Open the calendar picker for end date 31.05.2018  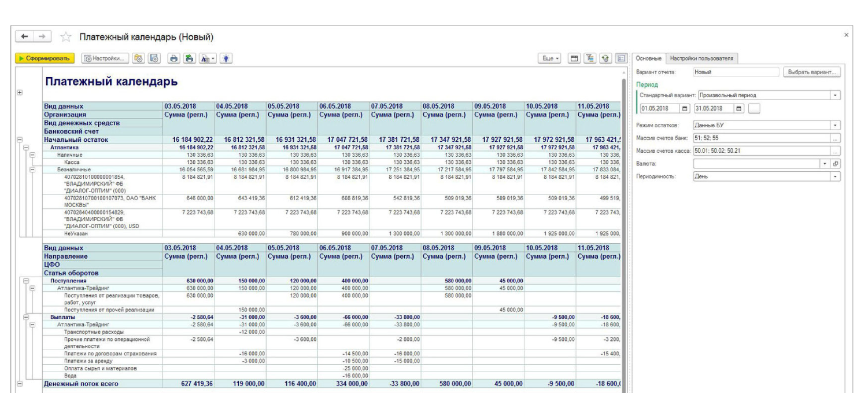tap(738, 108)
